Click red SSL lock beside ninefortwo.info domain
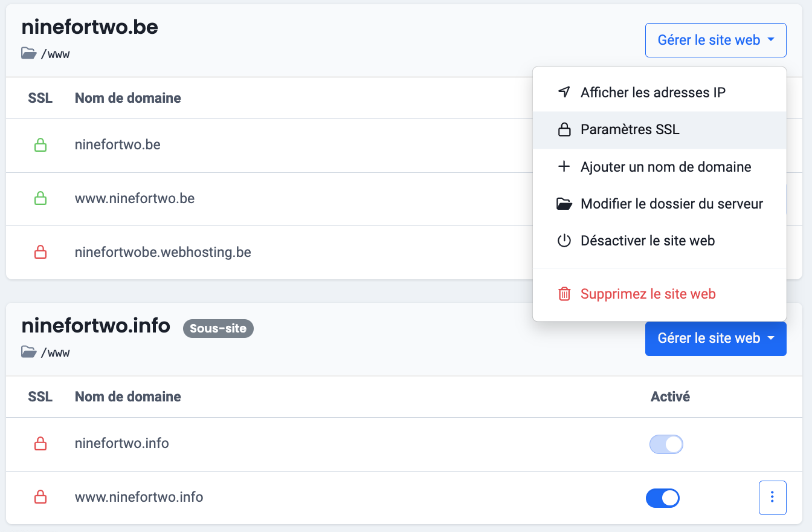This screenshot has height=532, width=812. point(40,444)
